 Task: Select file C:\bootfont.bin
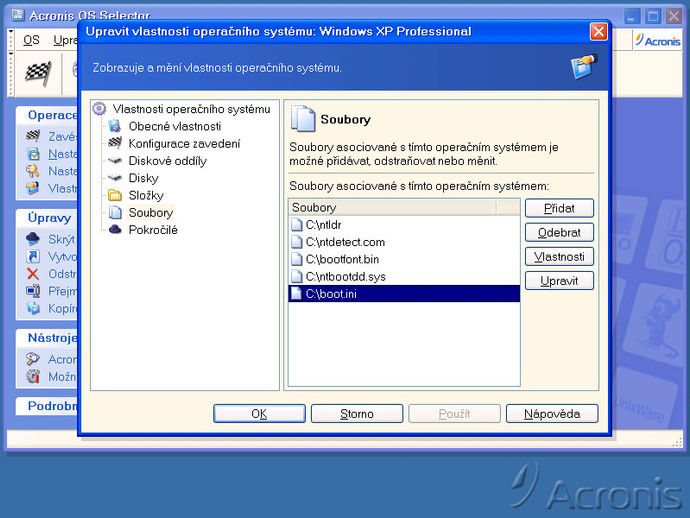coord(404,259)
